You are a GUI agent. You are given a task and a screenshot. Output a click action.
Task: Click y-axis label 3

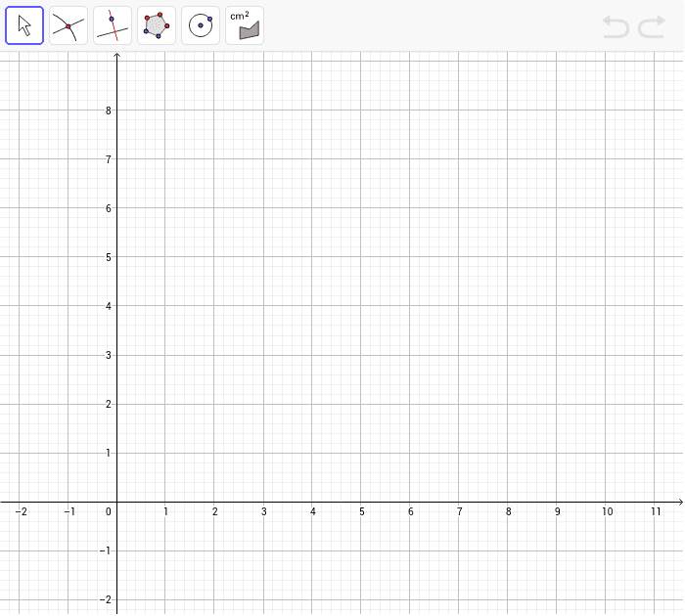109,355
